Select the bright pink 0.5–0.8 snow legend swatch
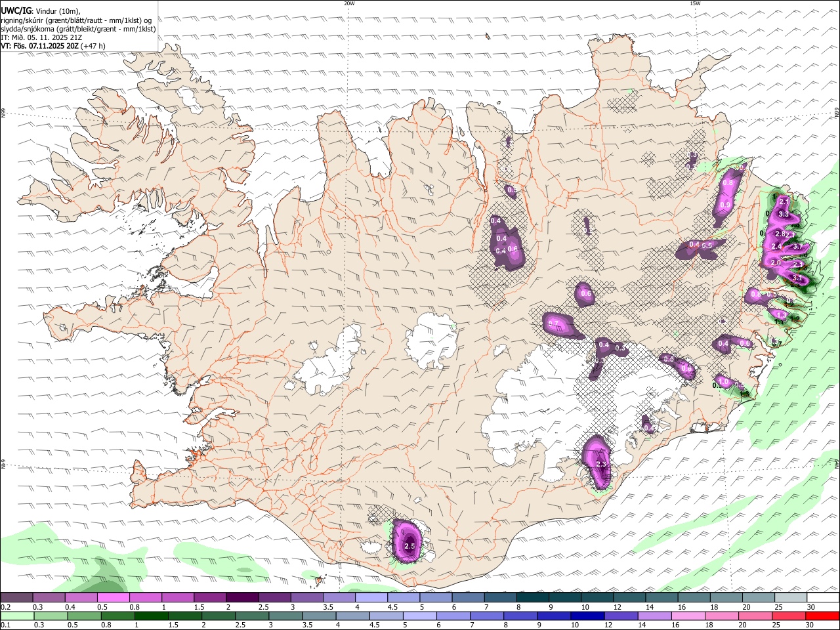Screen dimensions: 840x630 coord(113,598)
